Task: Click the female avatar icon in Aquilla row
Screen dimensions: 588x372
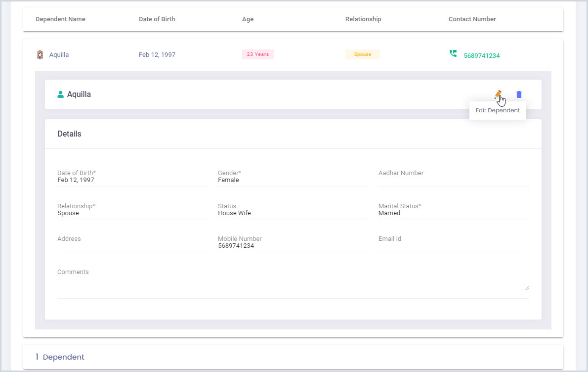Action: coord(40,55)
